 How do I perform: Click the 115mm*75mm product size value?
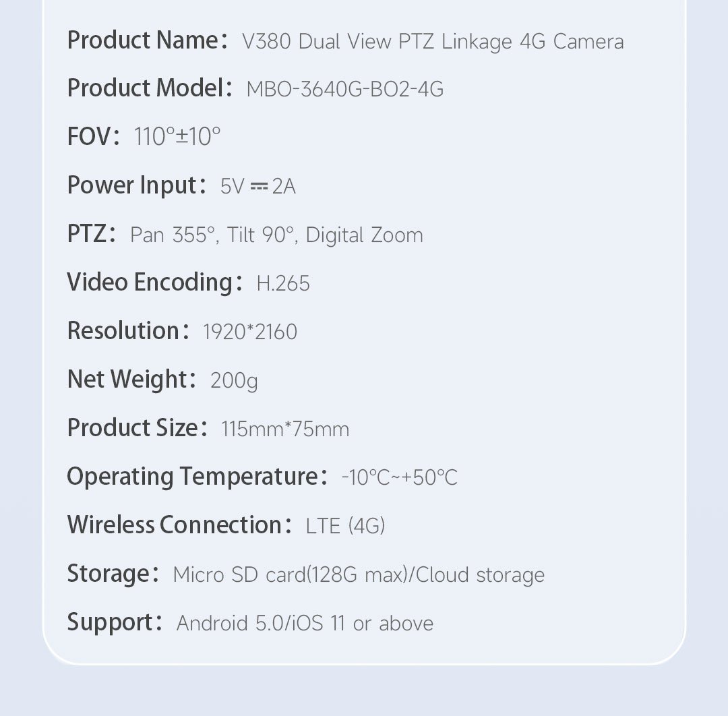pyautogui.click(x=285, y=429)
